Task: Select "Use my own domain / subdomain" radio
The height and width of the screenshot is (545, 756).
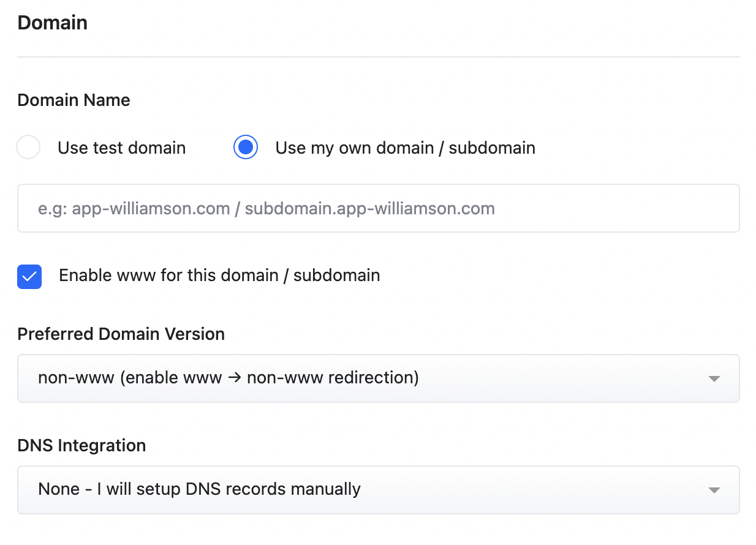Action: 246,148
